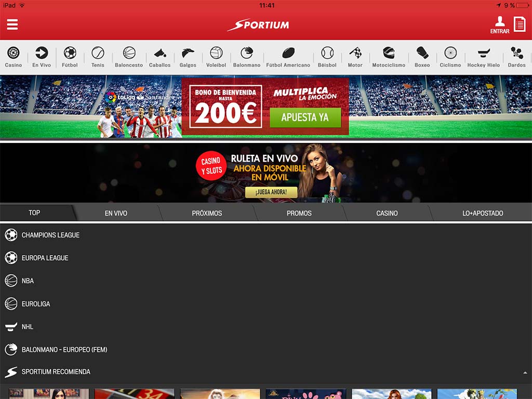Open the bet slip document icon

click(x=520, y=24)
